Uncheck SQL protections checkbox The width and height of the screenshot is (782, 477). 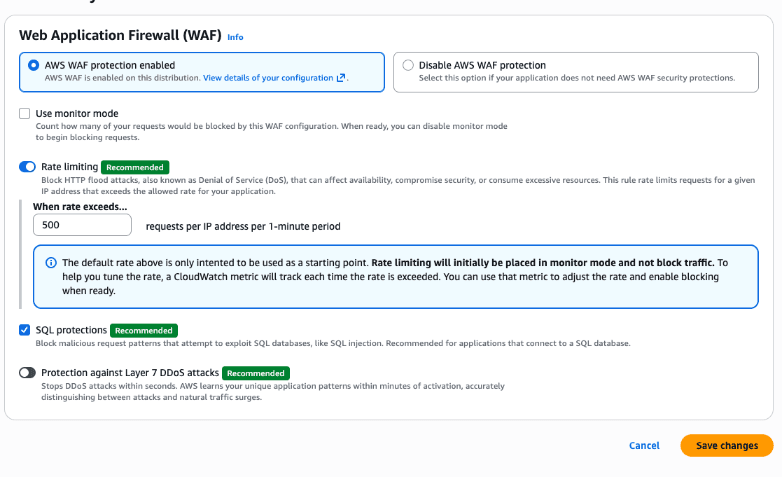pos(24,330)
